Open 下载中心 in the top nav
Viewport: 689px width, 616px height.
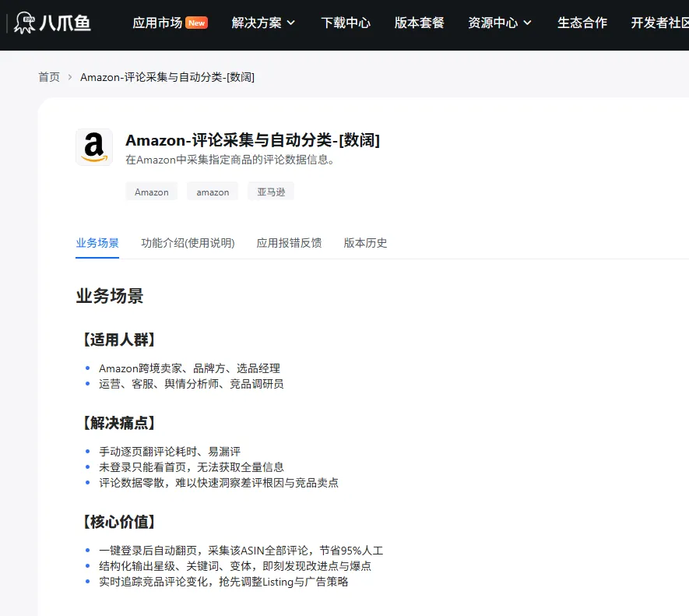click(x=346, y=23)
